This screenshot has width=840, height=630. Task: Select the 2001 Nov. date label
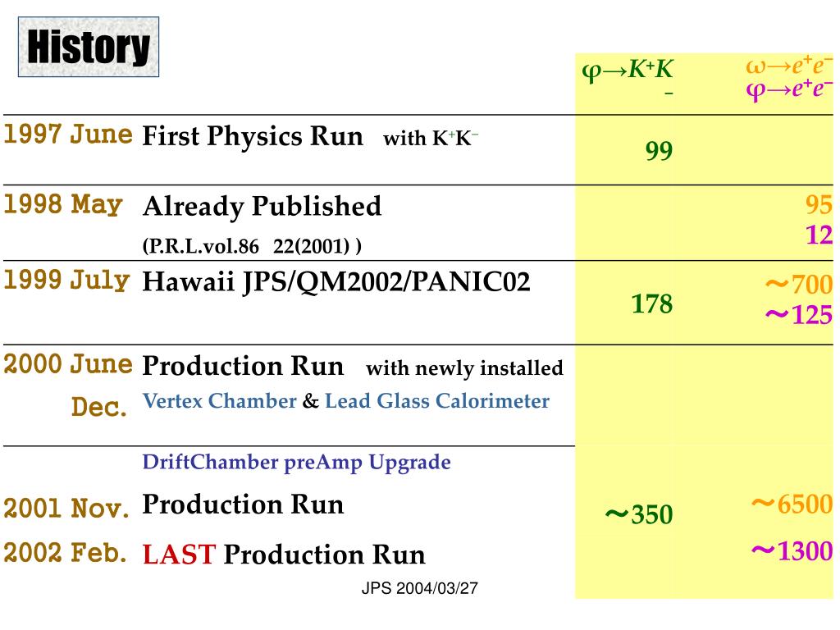pyautogui.click(x=66, y=507)
